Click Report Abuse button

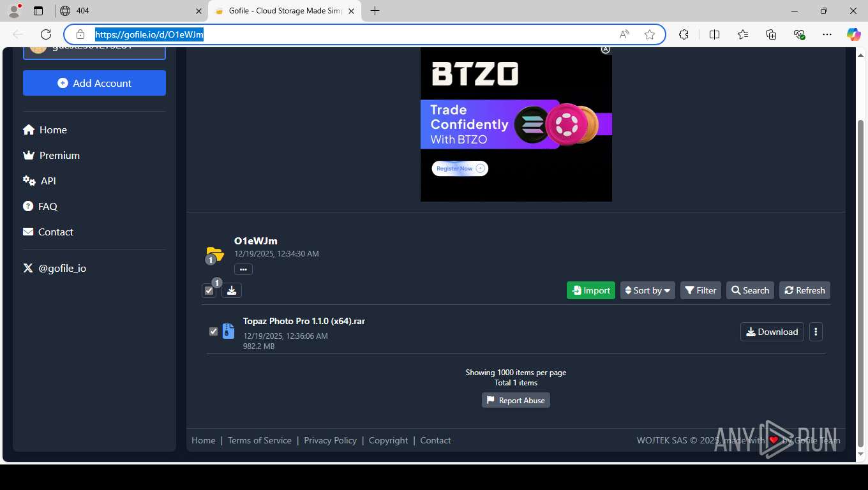(516, 400)
